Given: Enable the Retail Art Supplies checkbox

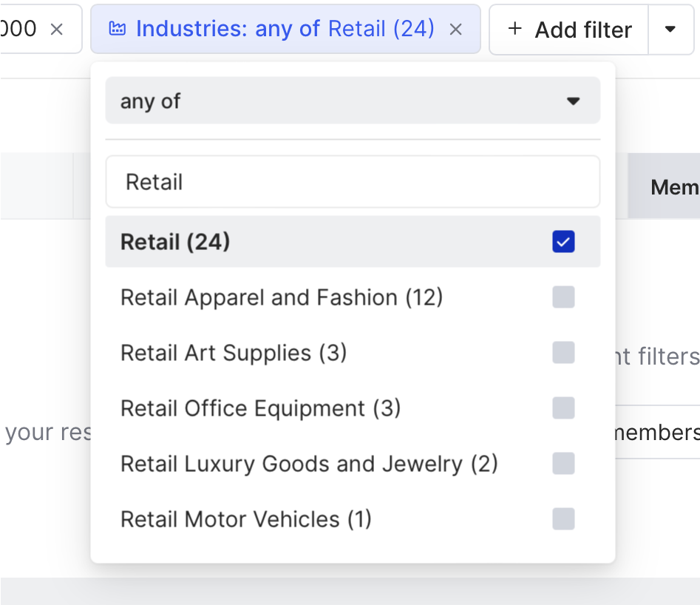Looking at the screenshot, I should click(563, 353).
